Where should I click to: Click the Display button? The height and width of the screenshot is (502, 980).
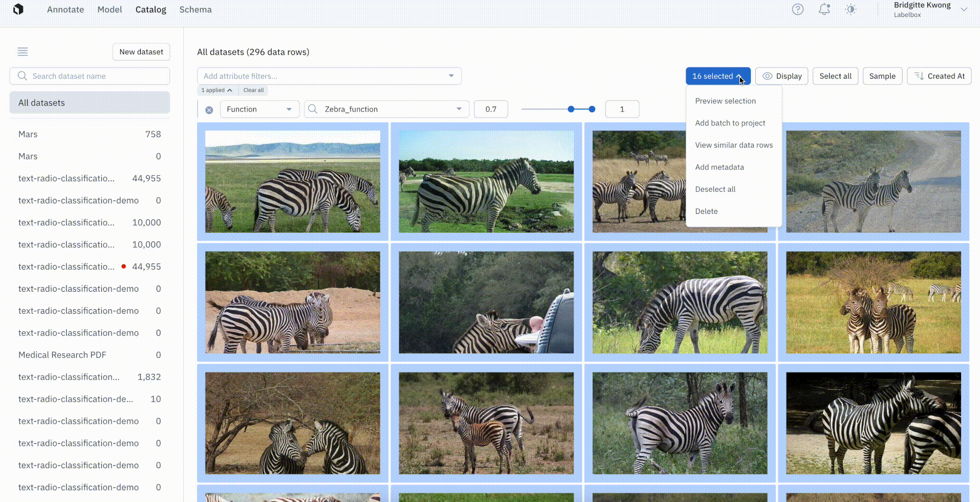782,76
